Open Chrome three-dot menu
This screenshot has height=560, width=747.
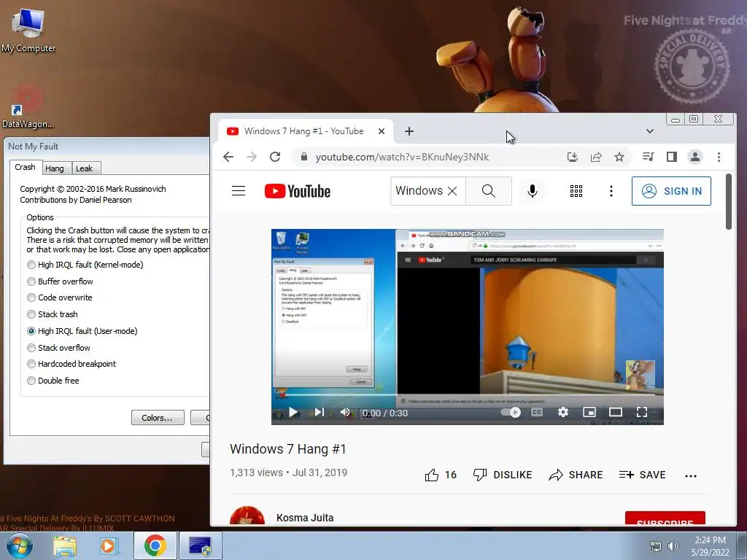click(719, 157)
